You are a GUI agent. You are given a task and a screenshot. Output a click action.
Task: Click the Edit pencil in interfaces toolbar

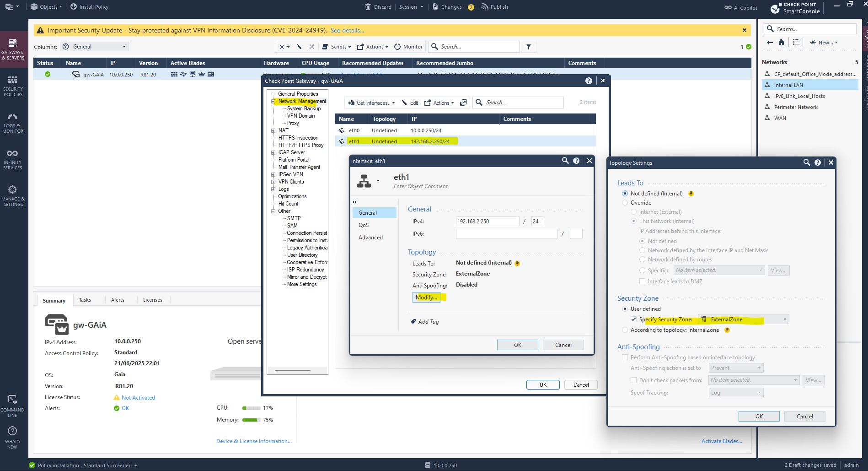[410, 103]
